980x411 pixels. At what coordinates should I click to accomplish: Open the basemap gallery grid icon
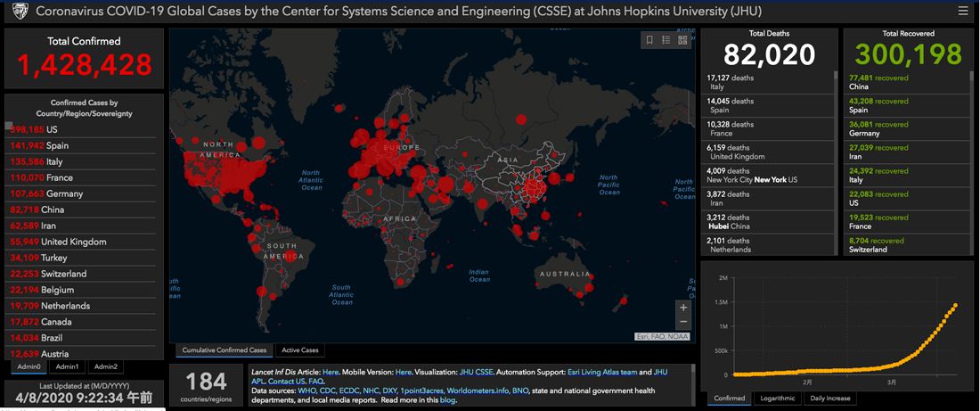(682, 40)
